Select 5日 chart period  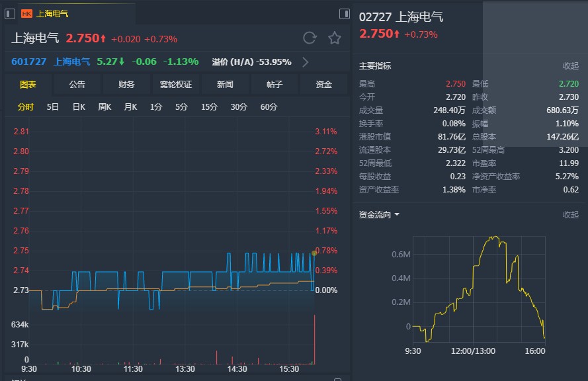pos(52,107)
